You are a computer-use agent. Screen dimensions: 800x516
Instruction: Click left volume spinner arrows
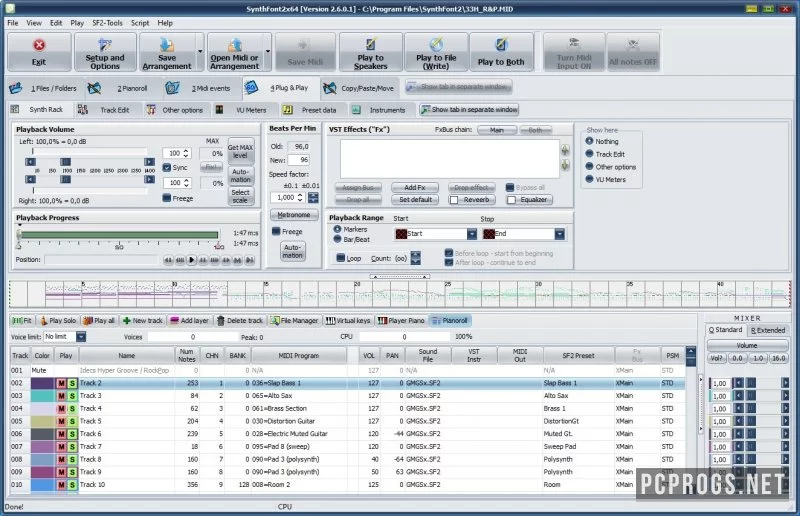pyautogui.click(x=186, y=153)
